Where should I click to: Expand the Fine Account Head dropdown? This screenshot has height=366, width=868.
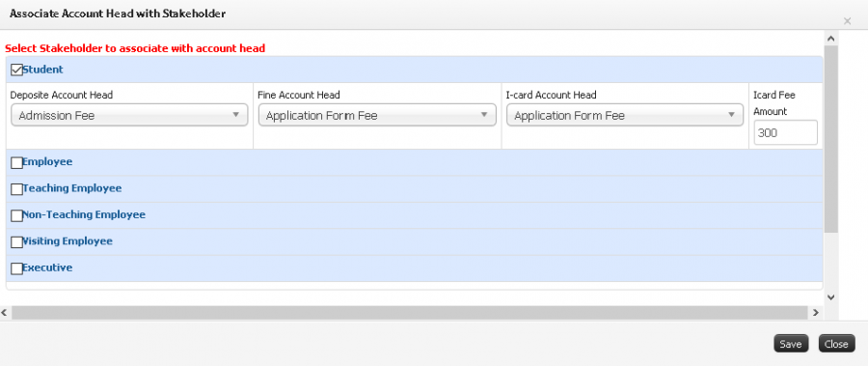[x=377, y=115]
